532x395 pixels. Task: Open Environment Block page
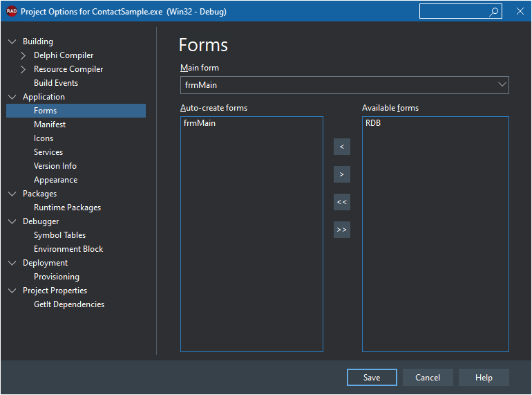(68, 249)
